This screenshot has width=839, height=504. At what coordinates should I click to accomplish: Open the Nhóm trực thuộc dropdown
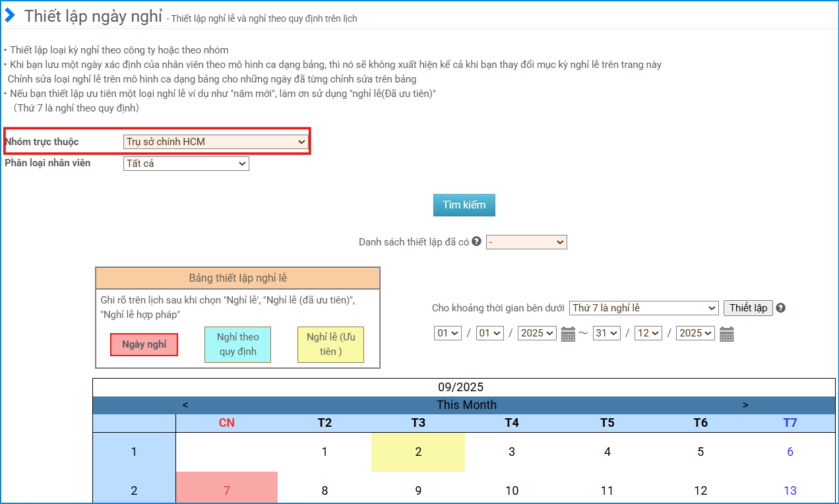pyautogui.click(x=216, y=142)
